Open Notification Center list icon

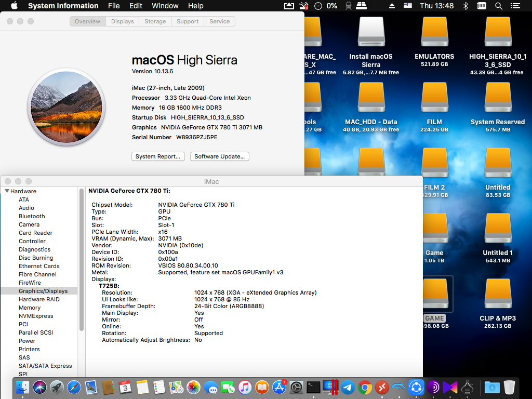[x=515, y=6]
